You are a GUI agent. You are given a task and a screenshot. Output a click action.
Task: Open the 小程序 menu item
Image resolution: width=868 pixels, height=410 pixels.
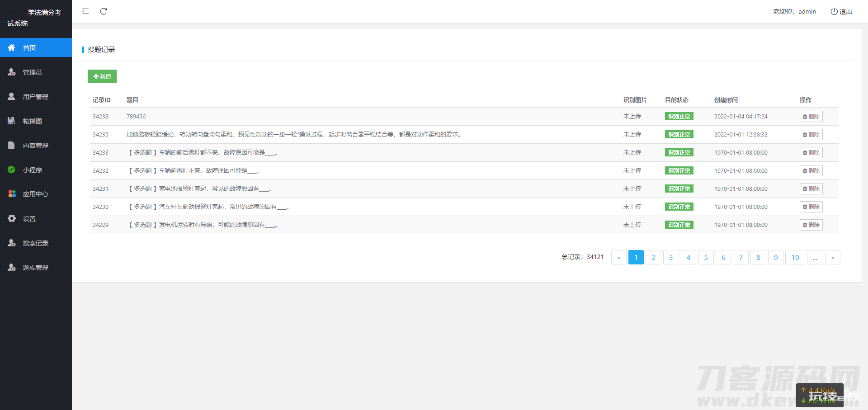[36, 170]
